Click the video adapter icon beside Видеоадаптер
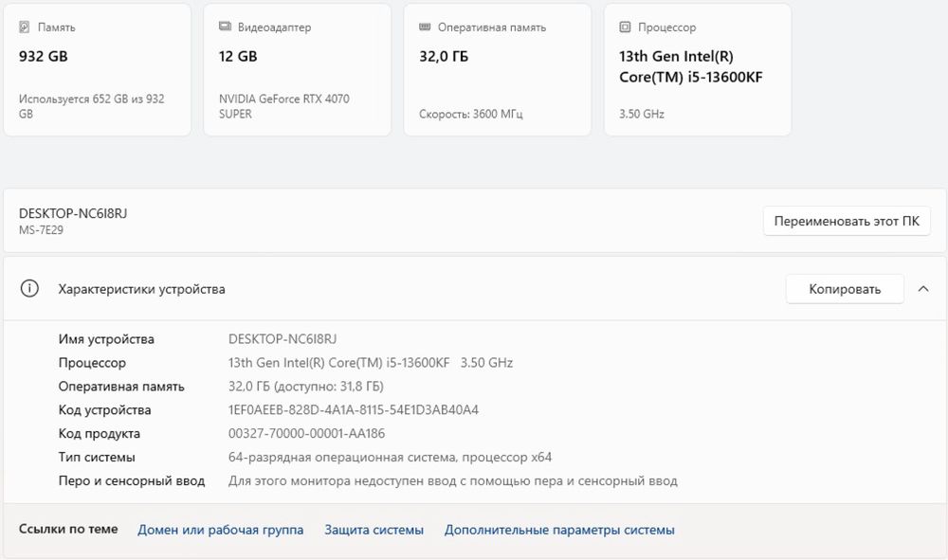Viewport: 948px width, 560px height. point(225,27)
